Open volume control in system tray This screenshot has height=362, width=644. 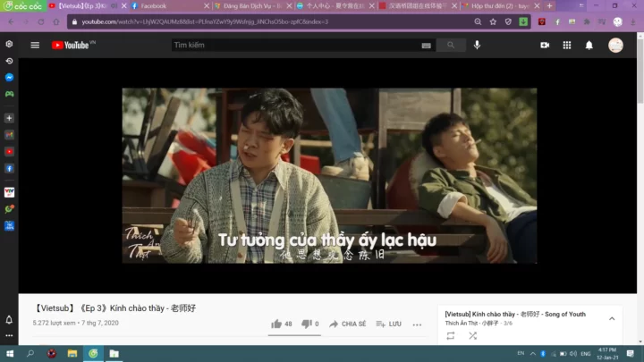(573, 353)
